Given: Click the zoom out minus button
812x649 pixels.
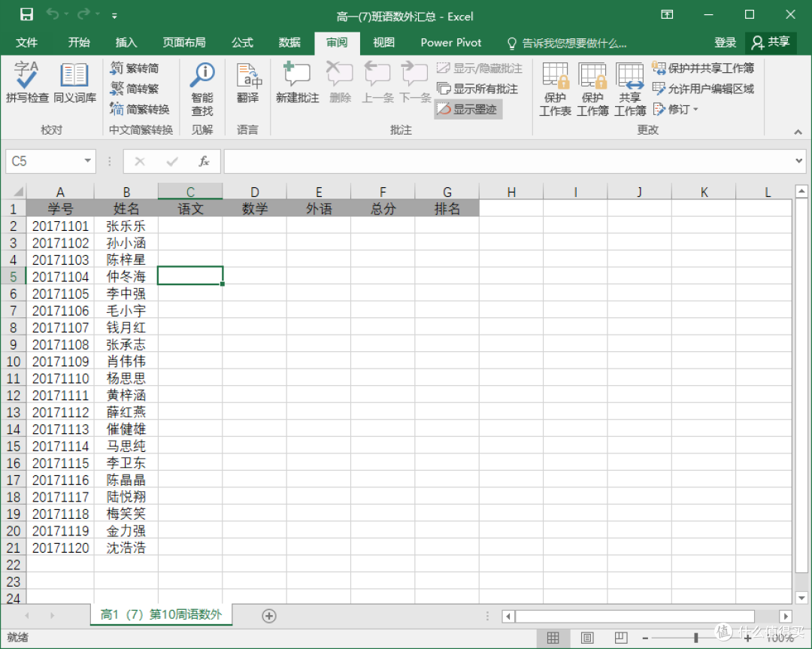Looking at the screenshot, I should coord(645,638).
